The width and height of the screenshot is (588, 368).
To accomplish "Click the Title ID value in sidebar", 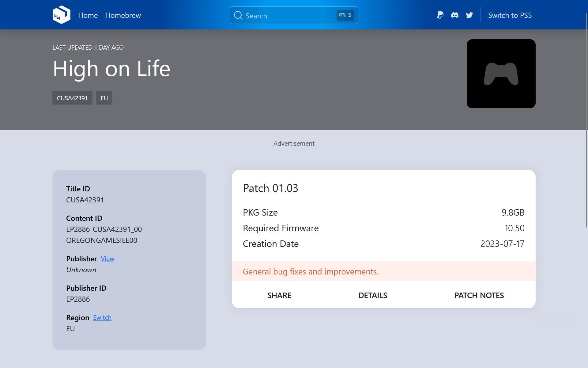I will (85, 200).
